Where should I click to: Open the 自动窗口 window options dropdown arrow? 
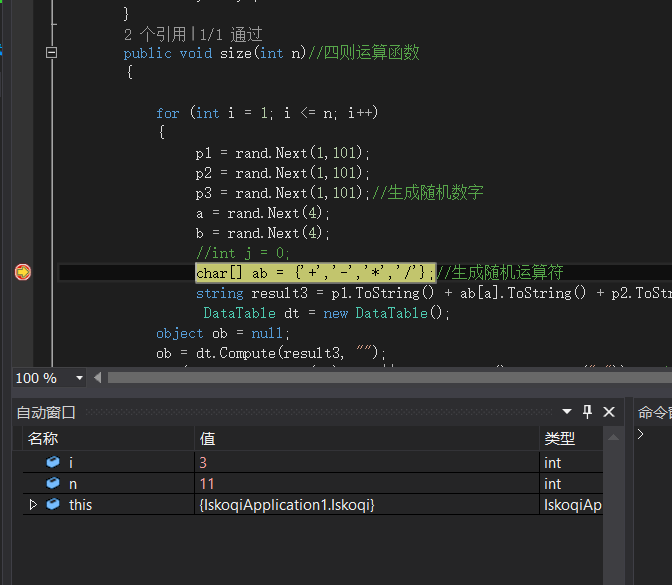click(567, 412)
